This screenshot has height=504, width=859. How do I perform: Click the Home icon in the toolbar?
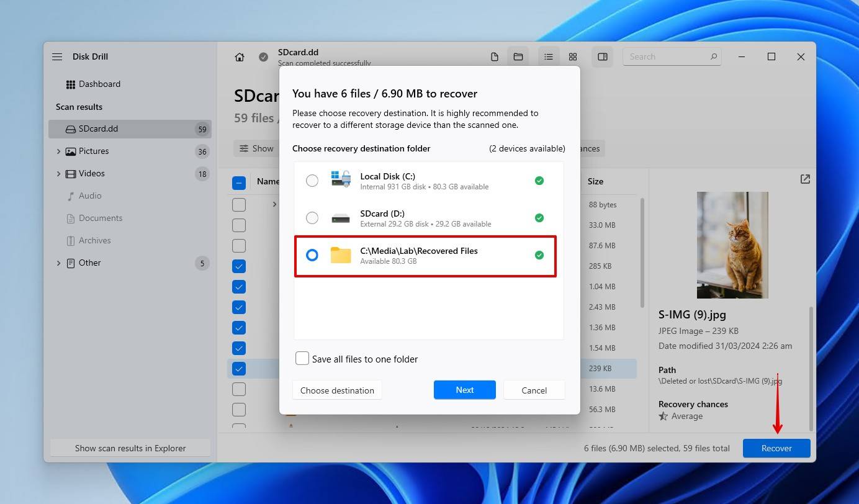[x=240, y=56]
